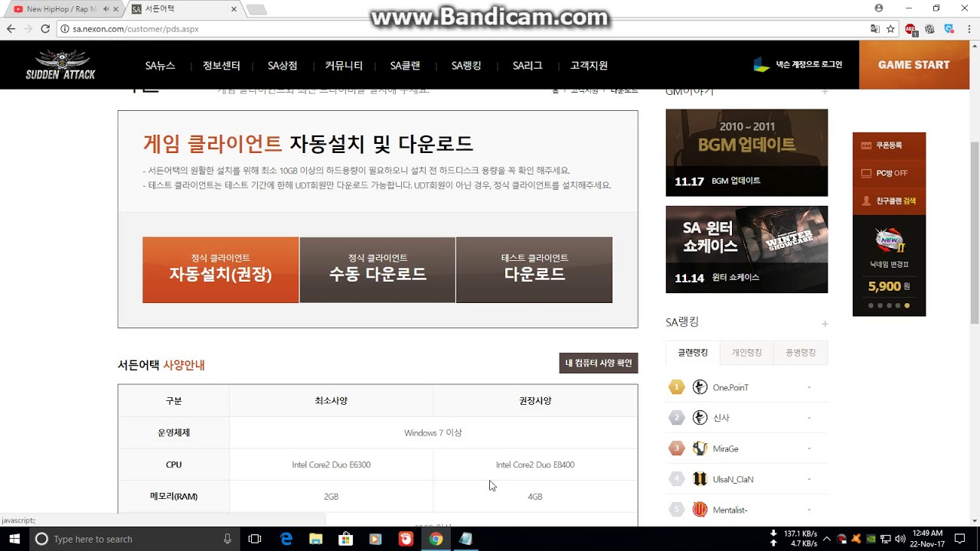Bookmark page with star icon
Screen dimensions: 980x551
(890, 29)
